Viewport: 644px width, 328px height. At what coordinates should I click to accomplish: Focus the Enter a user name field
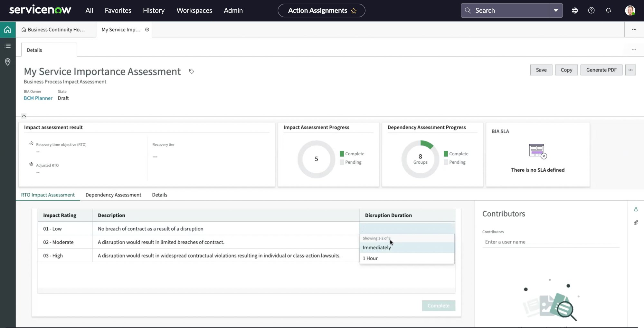tap(551, 242)
